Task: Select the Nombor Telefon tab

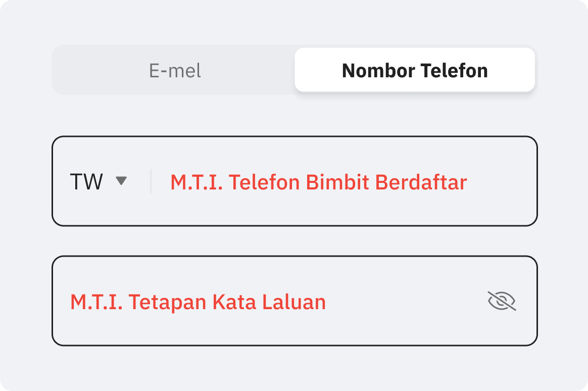Action: tap(415, 70)
